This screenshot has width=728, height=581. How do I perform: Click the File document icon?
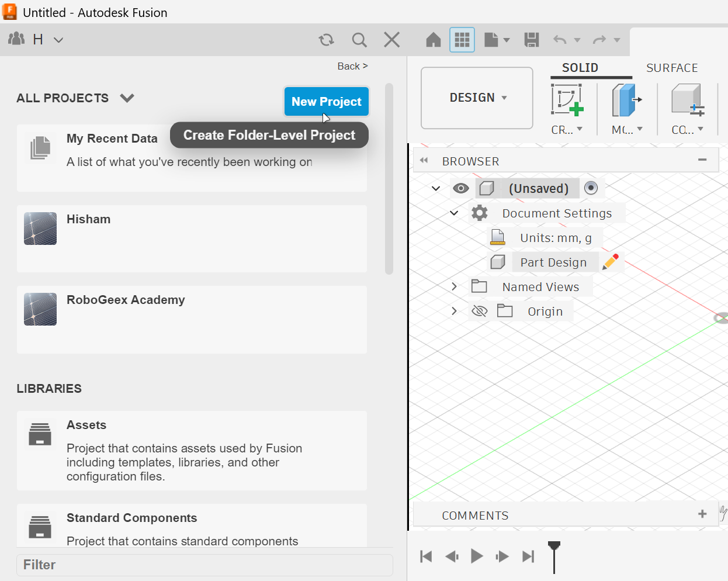(491, 40)
